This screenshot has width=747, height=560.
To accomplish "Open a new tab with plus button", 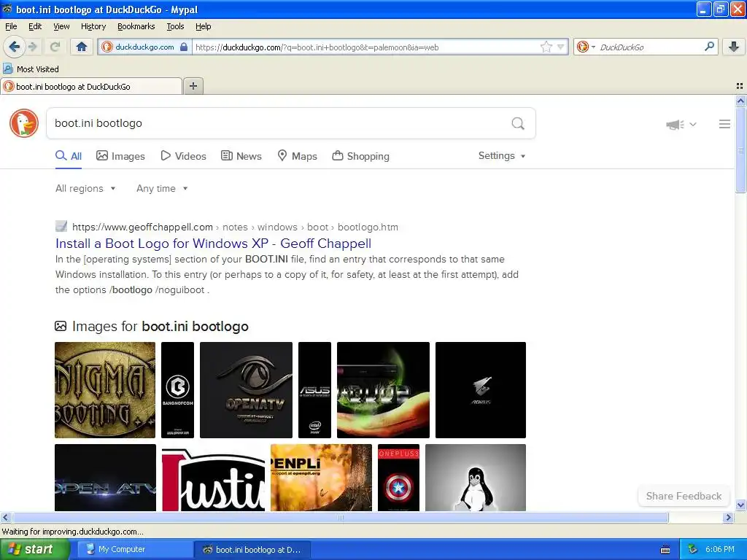I will tap(193, 86).
